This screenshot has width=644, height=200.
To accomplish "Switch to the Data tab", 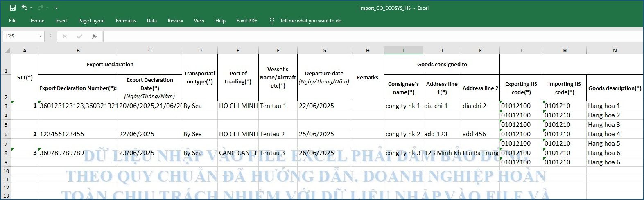I will [x=152, y=21].
